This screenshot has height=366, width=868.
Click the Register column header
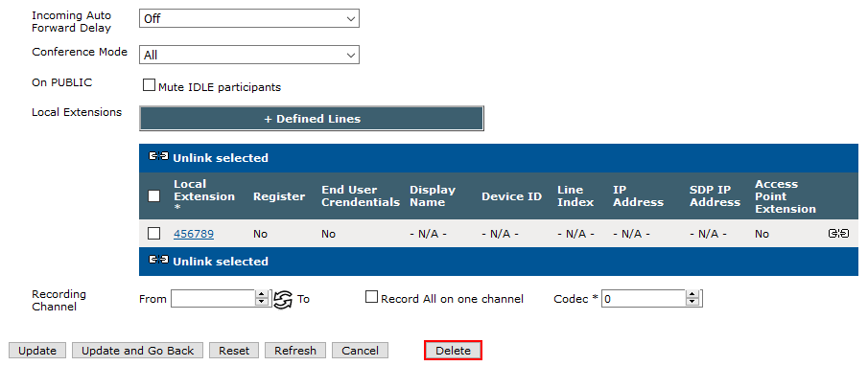[x=279, y=196]
